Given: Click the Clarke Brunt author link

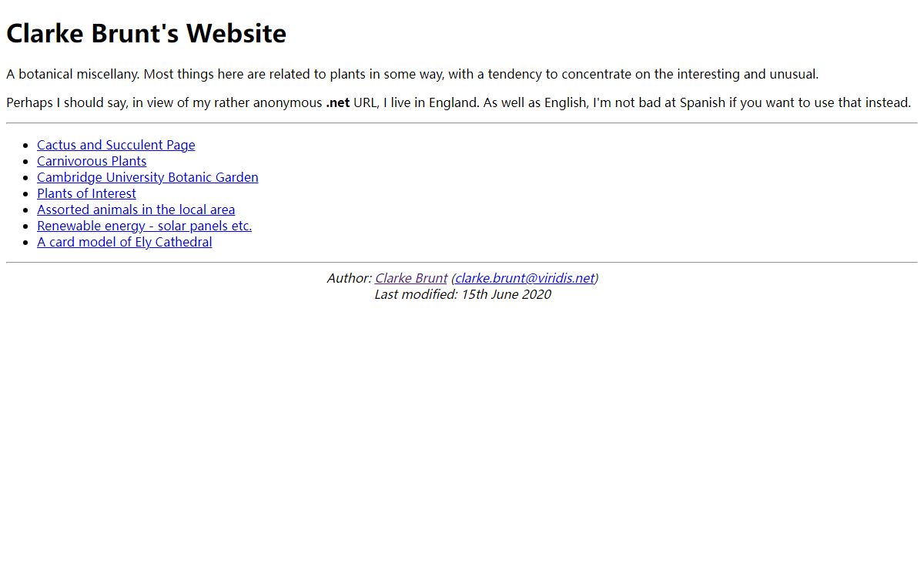Looking at the screenshot, I should click(411, 278).
